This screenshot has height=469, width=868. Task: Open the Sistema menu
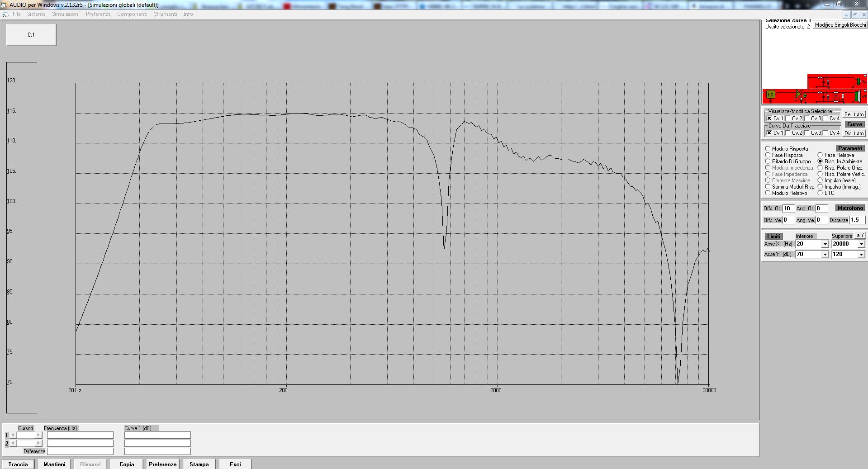[x=36, y=14]
